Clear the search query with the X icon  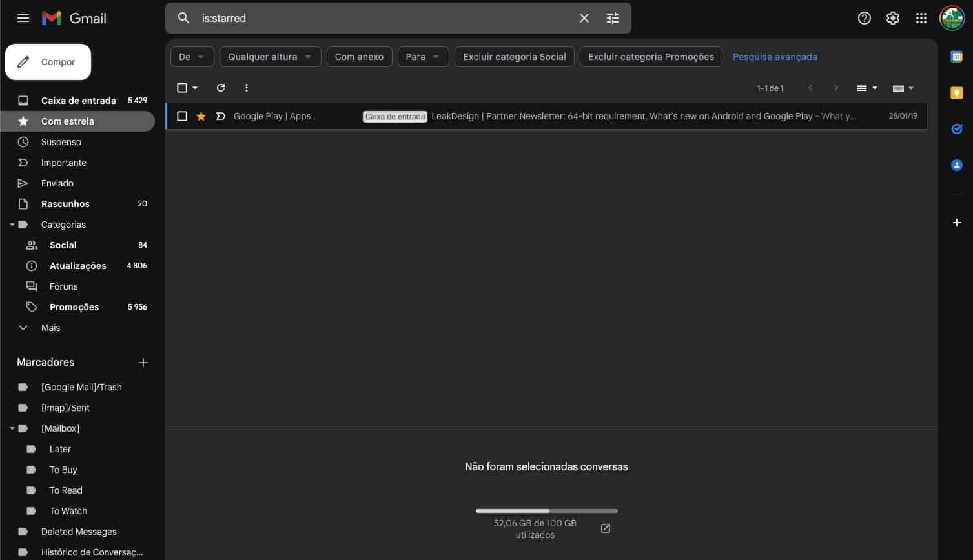[584, 18]
